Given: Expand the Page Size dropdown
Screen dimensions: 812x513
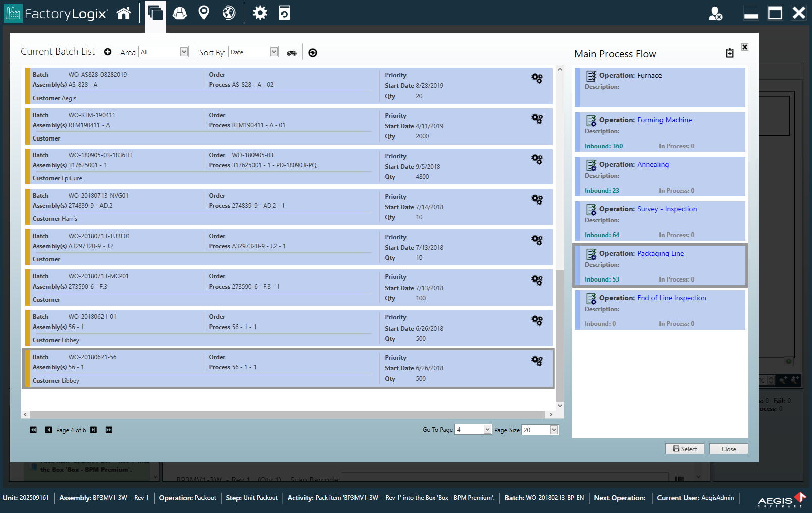Looking at the screenshot, I should pos(554,430).
